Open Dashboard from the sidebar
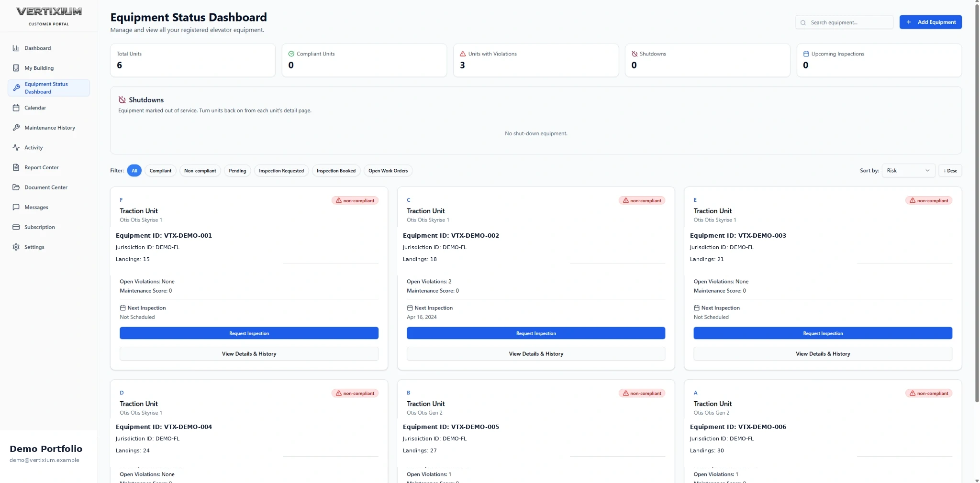980x483 pixels. 49,48
